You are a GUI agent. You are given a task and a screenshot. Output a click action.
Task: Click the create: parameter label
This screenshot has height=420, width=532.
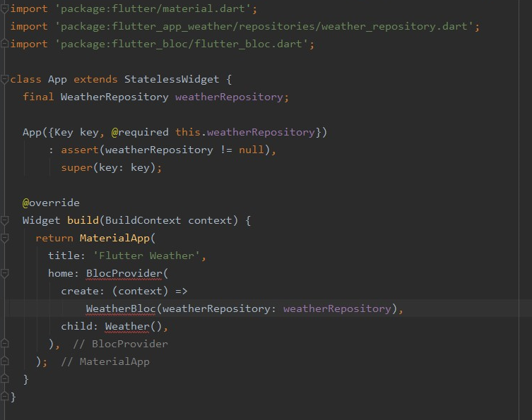point(83,291)
